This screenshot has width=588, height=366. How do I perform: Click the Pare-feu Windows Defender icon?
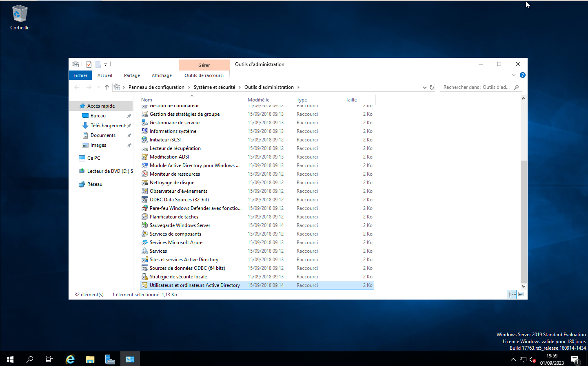[144, 208]
